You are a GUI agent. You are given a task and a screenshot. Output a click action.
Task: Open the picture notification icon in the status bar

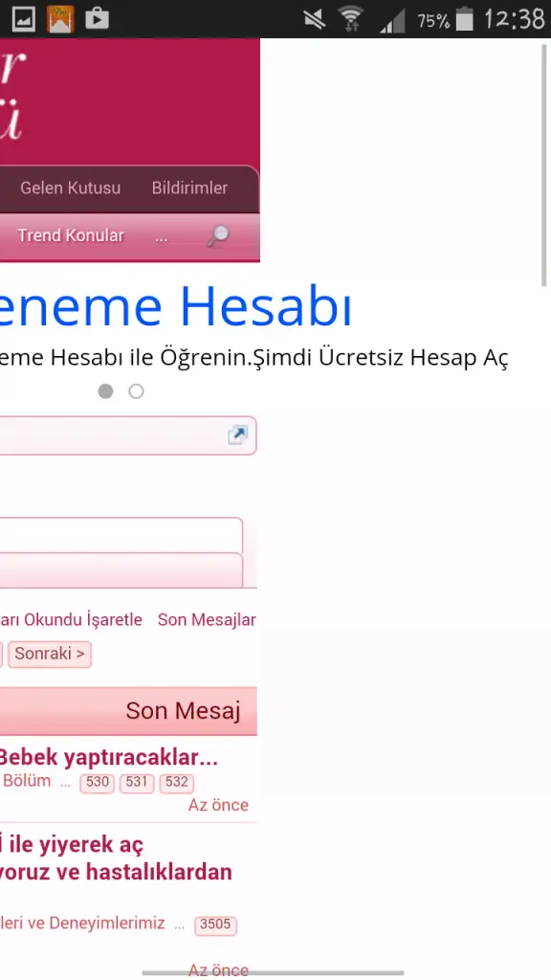(24, 19)
